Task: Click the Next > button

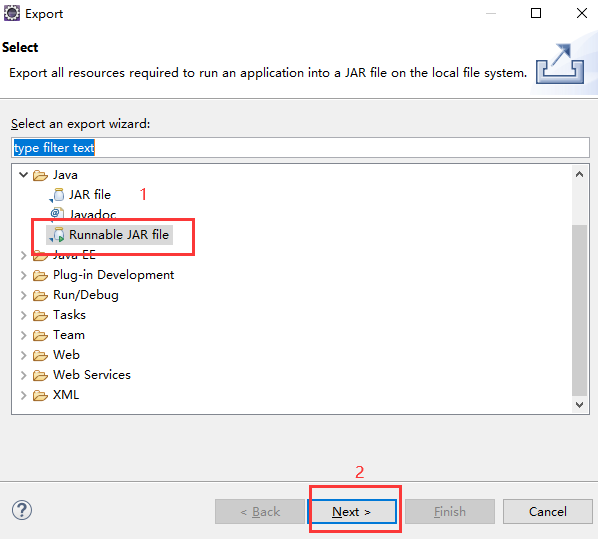Action: 352,512
